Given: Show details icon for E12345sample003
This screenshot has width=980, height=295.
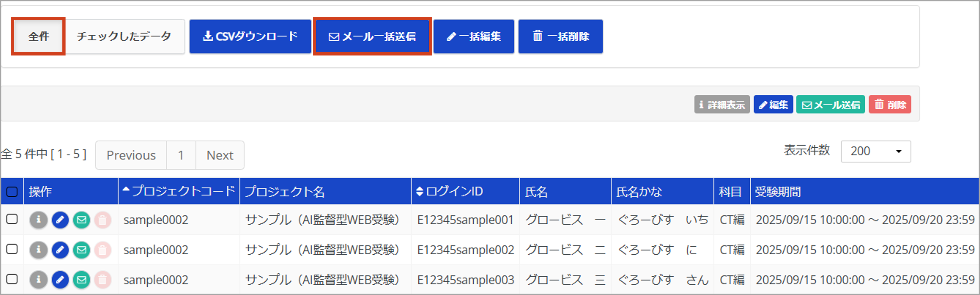Looking at the screenshot, I should (x=38, y=280).
